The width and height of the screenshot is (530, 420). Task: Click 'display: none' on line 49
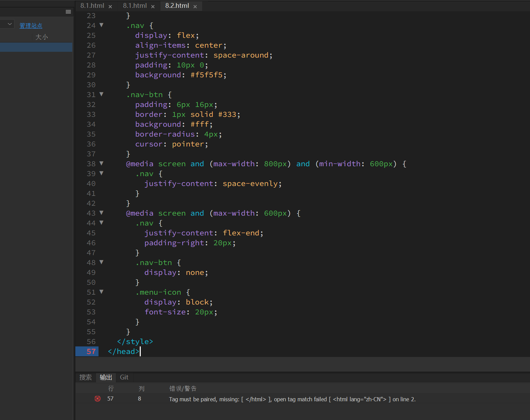click(x=174, y=273)
